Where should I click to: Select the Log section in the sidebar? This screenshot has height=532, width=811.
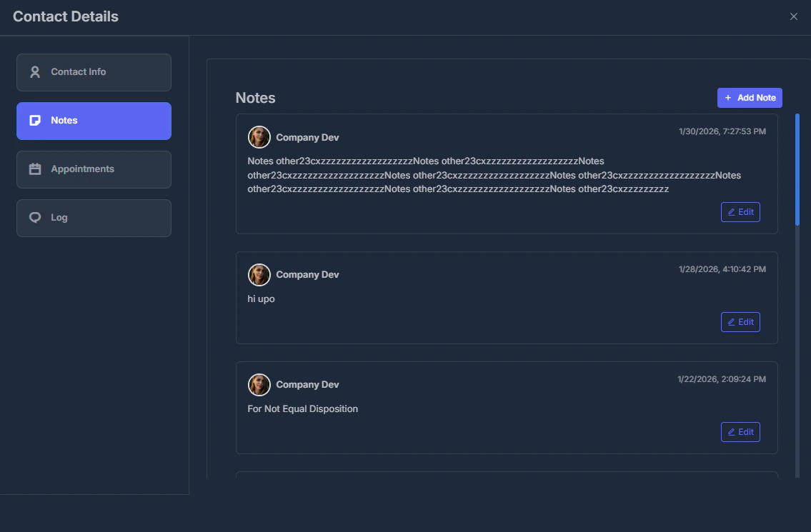pos(94,218)
